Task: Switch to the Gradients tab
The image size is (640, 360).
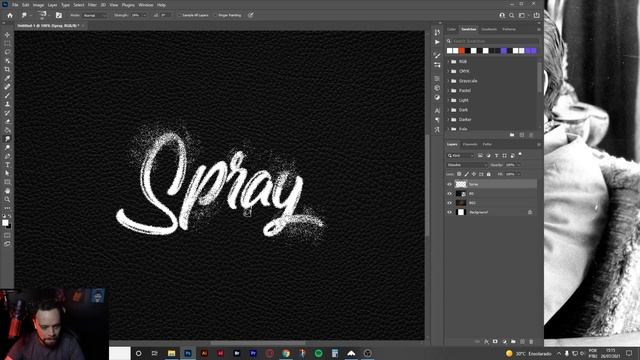Action: (x=489, y=29)
